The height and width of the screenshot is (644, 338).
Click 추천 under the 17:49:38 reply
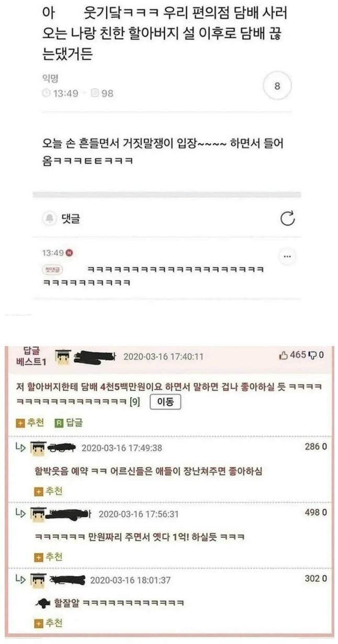[48, 491]
